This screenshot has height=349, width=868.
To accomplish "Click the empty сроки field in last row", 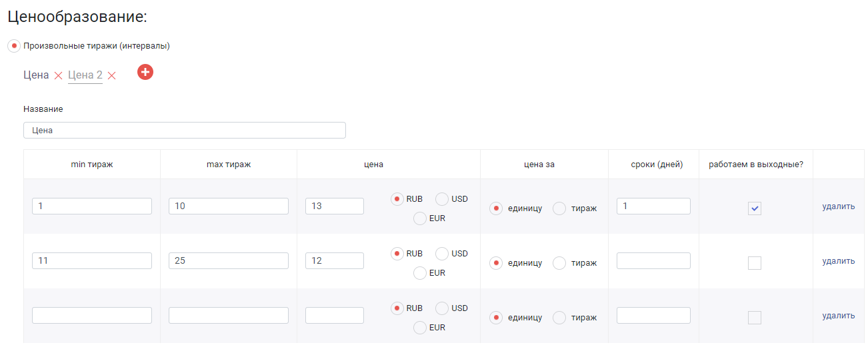I will (653, 316).
